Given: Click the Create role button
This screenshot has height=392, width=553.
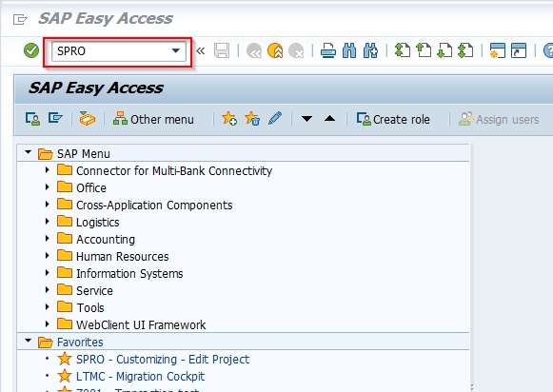Looking at the screenshot, I should pos(393,119).
